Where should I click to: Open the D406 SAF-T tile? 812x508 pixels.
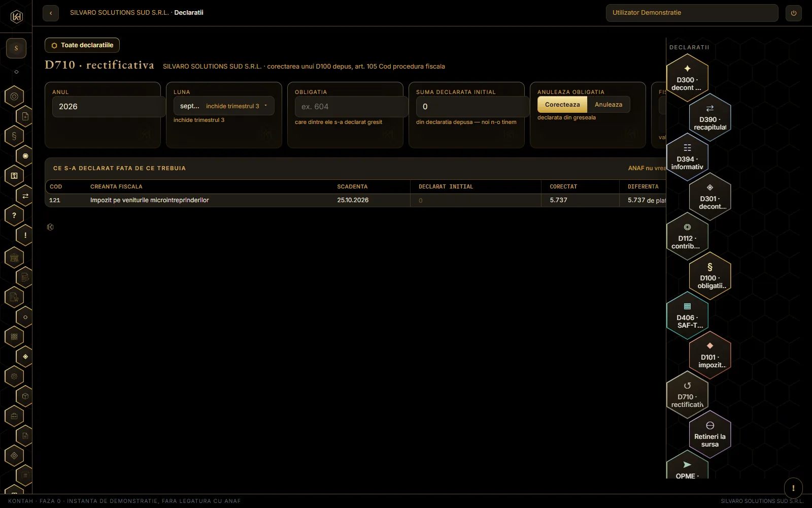pos(687,316)
